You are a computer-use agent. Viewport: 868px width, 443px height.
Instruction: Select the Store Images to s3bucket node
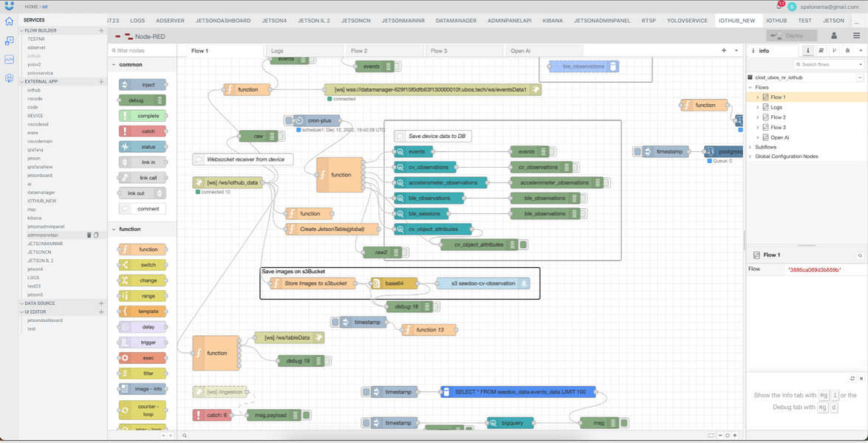tap(312, 284)
